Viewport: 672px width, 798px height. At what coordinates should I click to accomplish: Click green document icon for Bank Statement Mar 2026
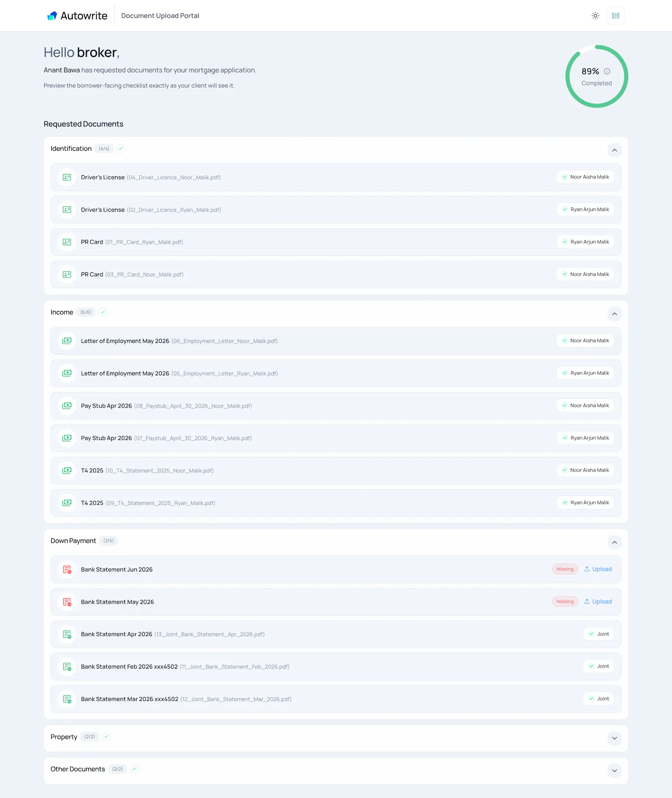coord(67,699)
